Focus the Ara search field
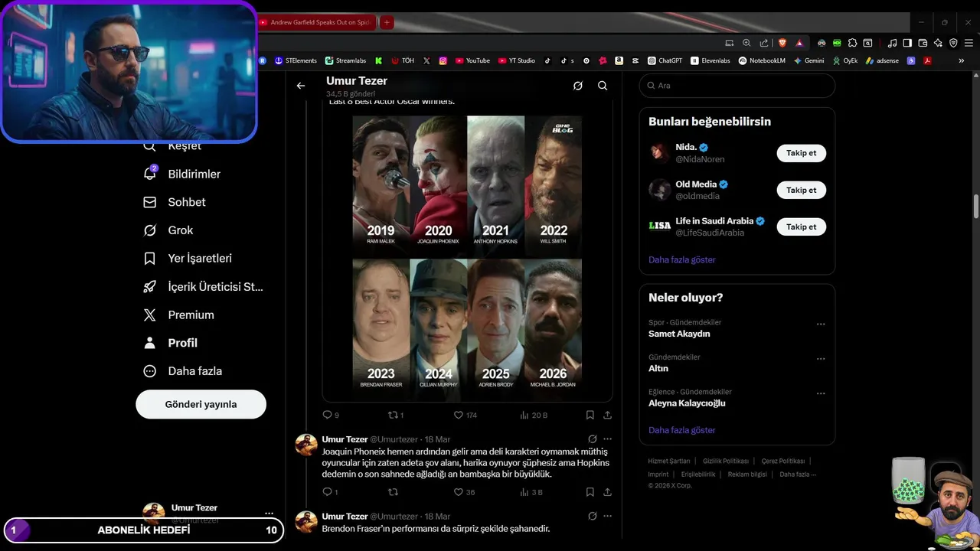 pos(737,86)
